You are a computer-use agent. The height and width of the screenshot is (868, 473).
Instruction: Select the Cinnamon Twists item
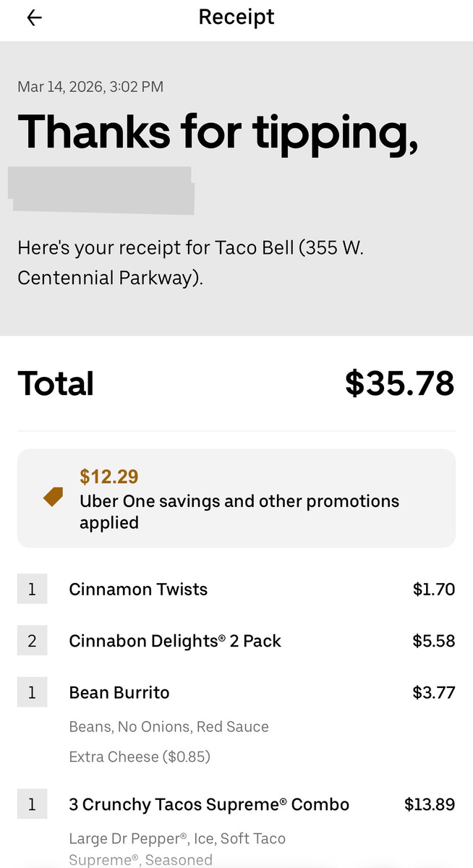click(138, 590)
